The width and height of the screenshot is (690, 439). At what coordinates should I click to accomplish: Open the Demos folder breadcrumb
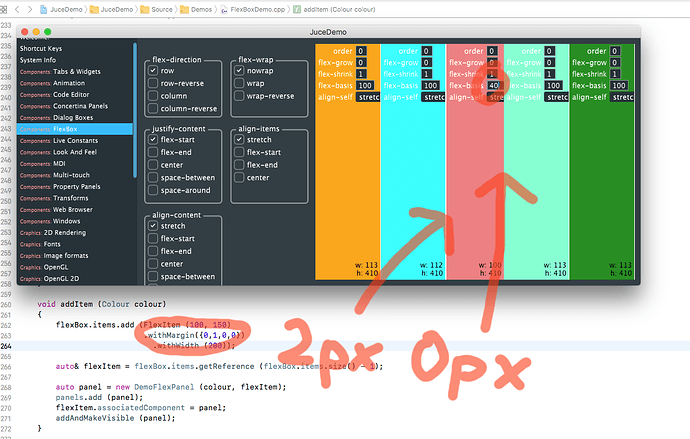point(196,9)
